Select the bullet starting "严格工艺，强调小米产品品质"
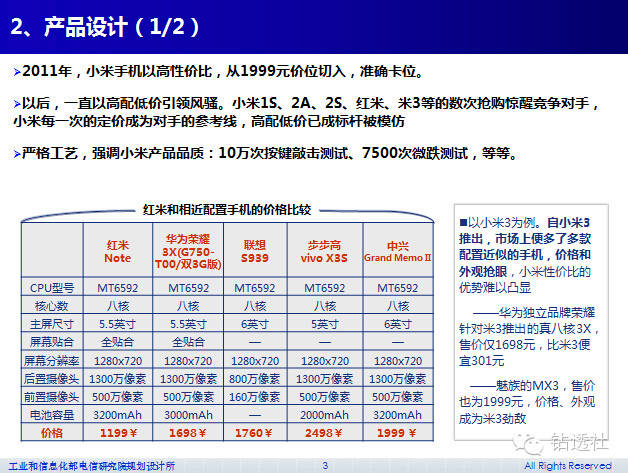The image size is (628, 473). point(266,153)
